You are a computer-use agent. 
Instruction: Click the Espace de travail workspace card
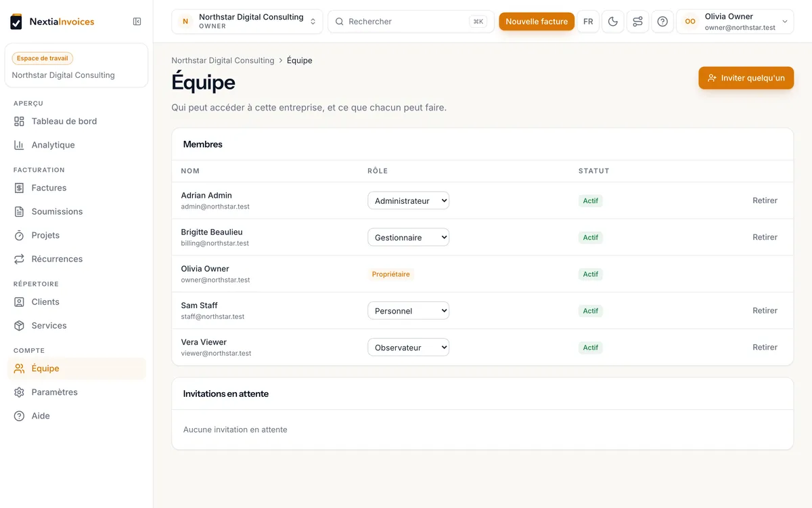(x=76, y=66)
